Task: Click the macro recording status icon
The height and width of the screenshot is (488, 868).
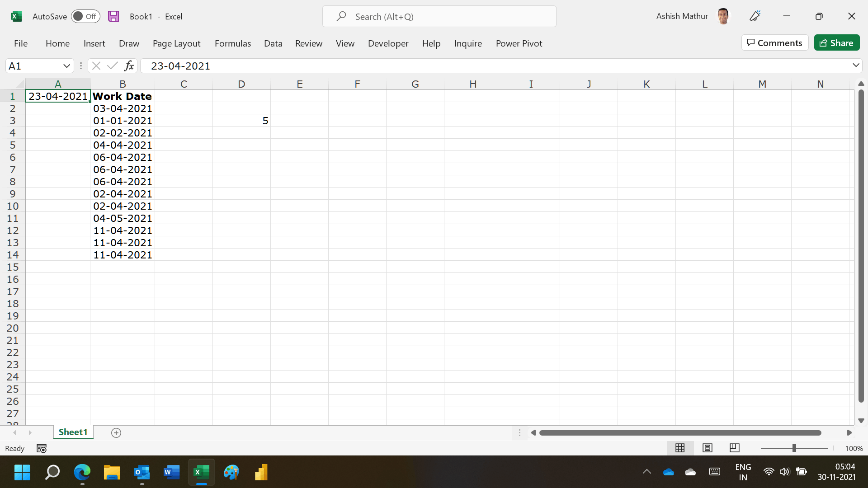Action: tap(42, 449)
